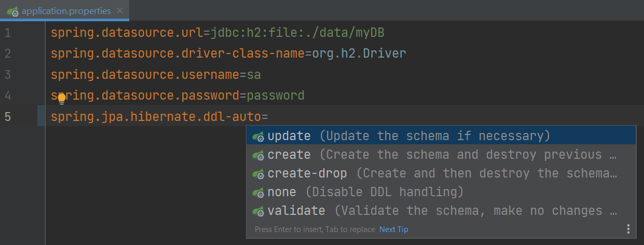Viewport: 644px width, 245px height.
Task: Click the Spring icon next to create
Action: point(258,155)
